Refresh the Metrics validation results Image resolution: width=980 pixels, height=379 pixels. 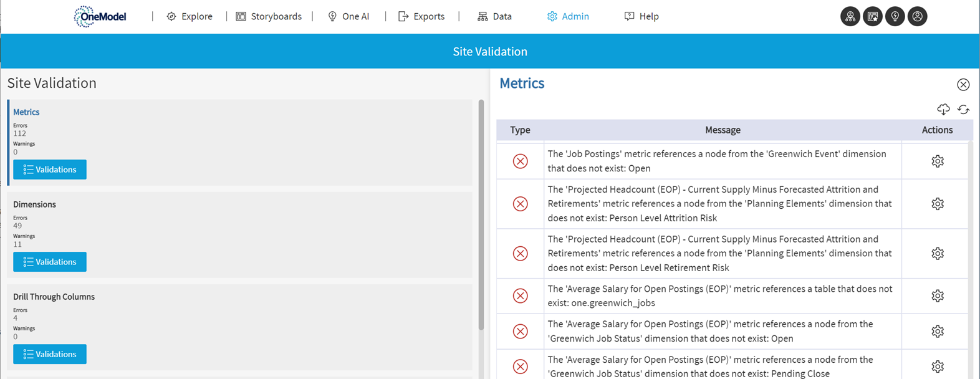[963, 110]
